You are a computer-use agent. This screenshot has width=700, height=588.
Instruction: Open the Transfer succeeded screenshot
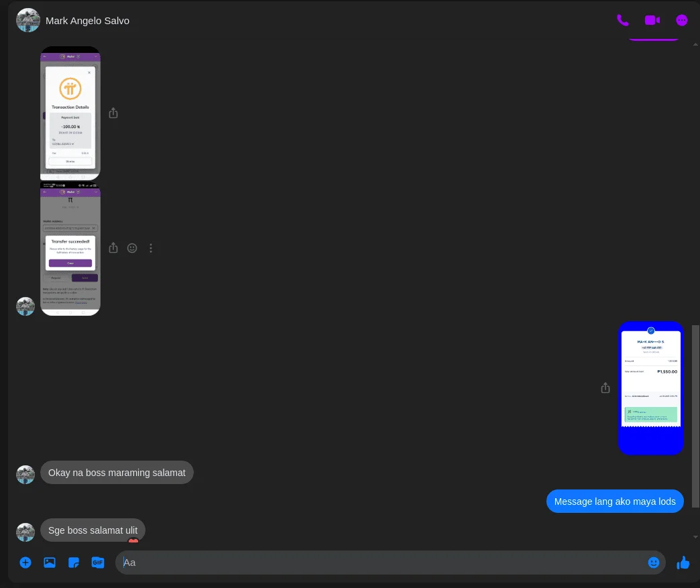70,248
